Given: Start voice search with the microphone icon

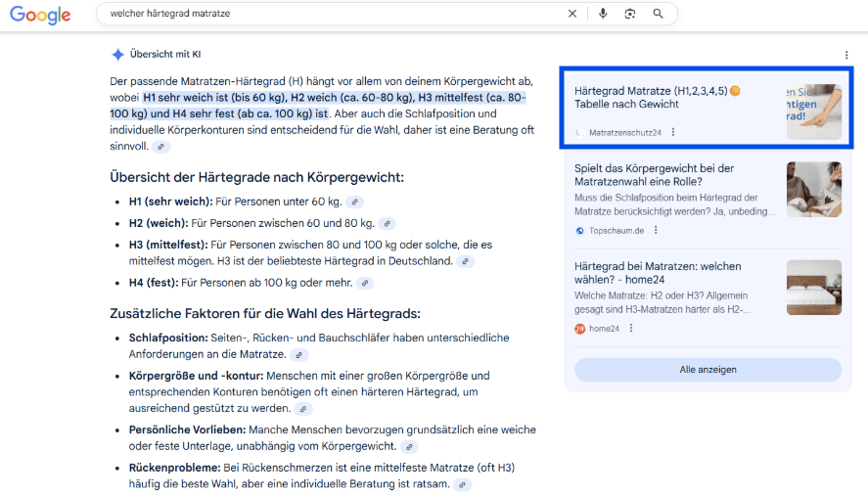Looking at the screenshot, I should pyautogui.click(x=603, y=14).
